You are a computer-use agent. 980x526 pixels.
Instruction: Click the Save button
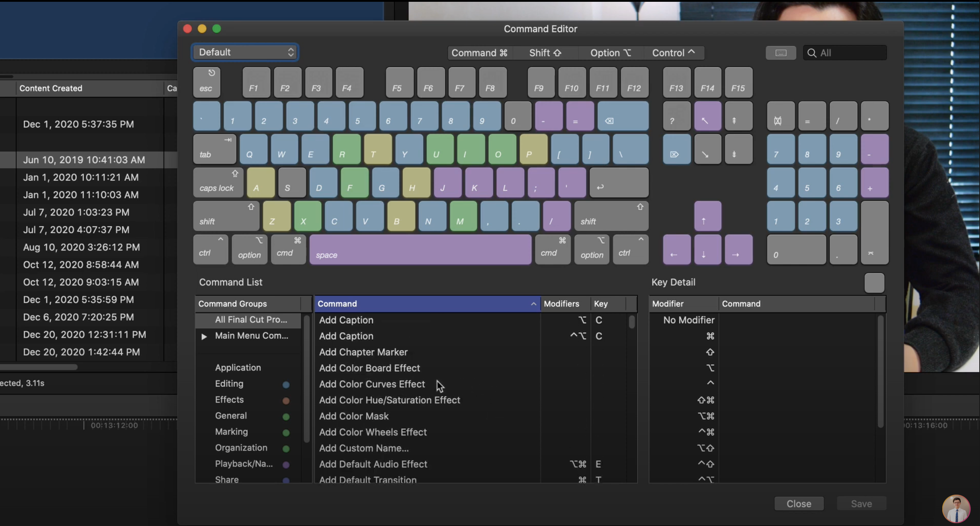tap(861, 504)
